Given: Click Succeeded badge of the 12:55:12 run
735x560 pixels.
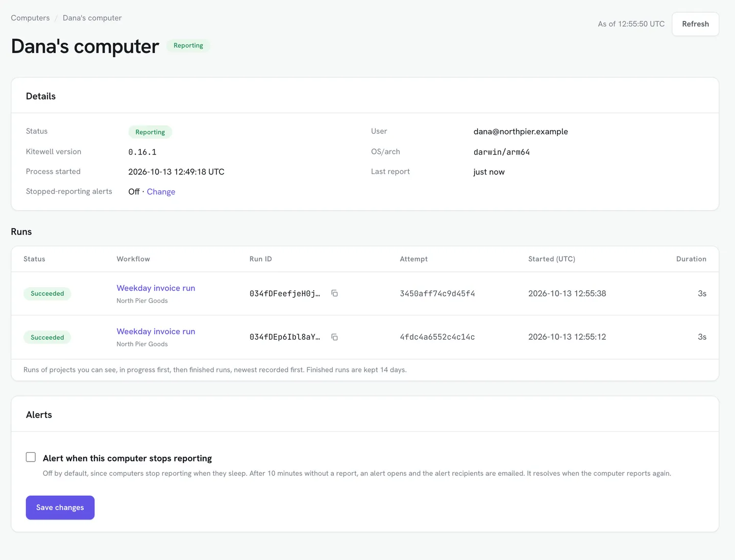Looking at the screenshot, I should coord(47,338).
